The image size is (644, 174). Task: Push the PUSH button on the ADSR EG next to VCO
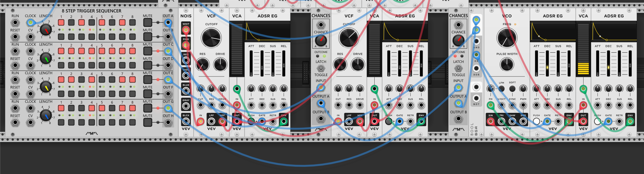click(536, 121)
